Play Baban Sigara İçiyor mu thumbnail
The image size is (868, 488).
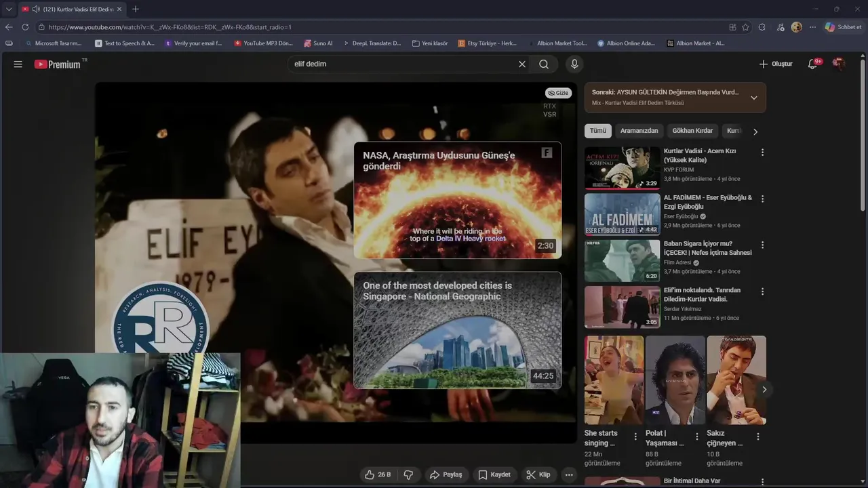[x=622, y=260]
